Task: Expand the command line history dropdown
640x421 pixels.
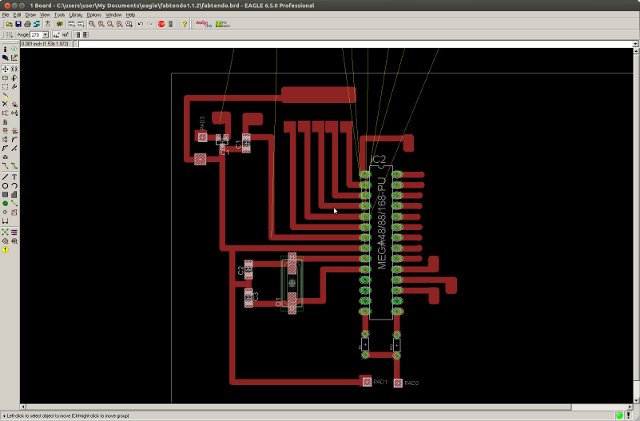Action: (636, 44)
